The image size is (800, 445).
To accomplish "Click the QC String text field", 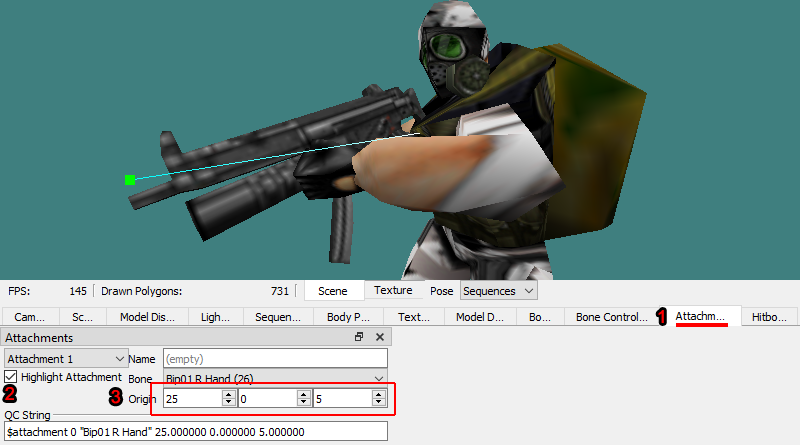I will 196,432.
